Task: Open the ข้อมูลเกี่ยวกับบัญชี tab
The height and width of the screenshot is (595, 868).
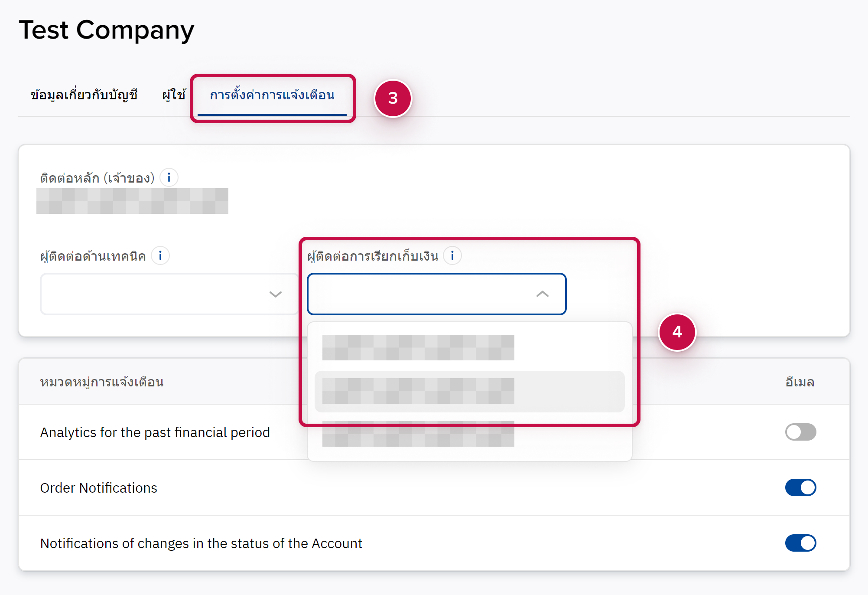Action: [x=84, y=95]
